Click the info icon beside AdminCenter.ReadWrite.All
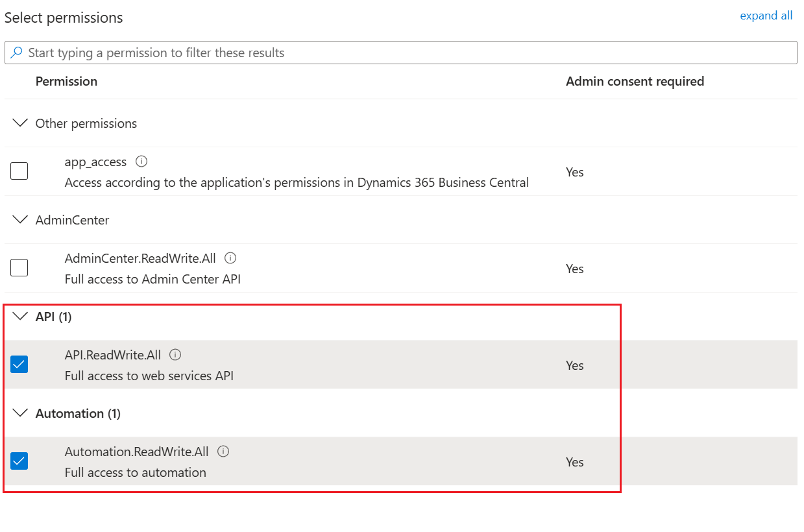Viewport: 804px width, 532px height. [230, 258]
